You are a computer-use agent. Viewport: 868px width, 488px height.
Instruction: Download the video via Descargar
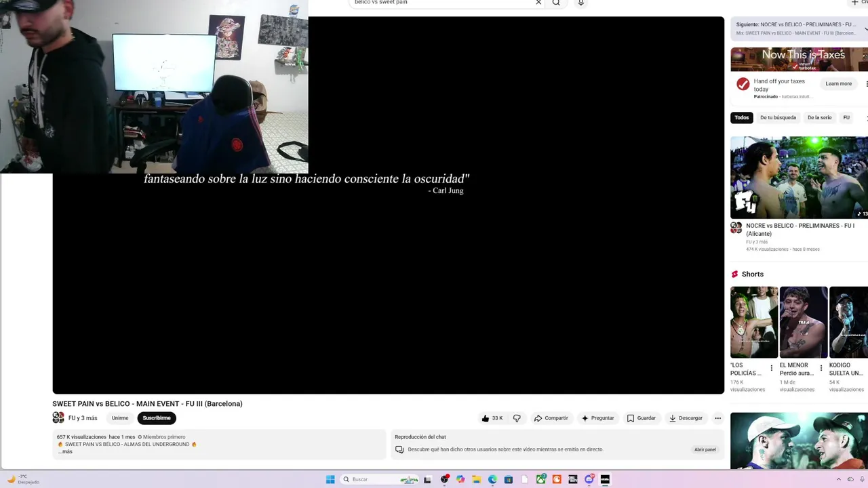[686, 418]
